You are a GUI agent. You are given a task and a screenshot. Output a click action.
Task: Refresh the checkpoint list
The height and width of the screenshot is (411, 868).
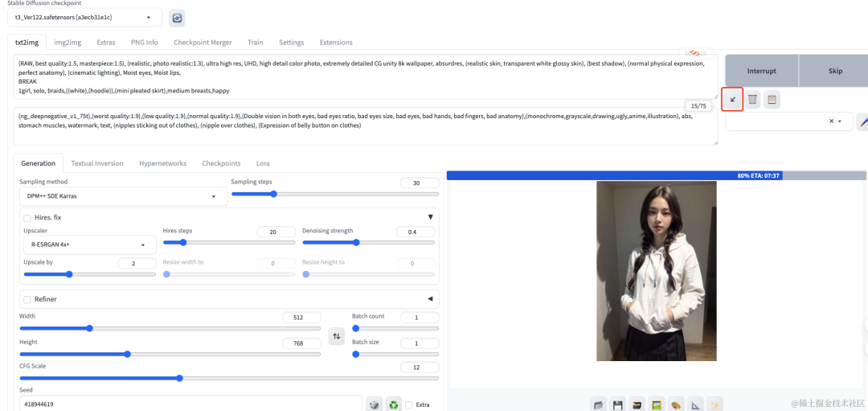[x=177, y=18]
